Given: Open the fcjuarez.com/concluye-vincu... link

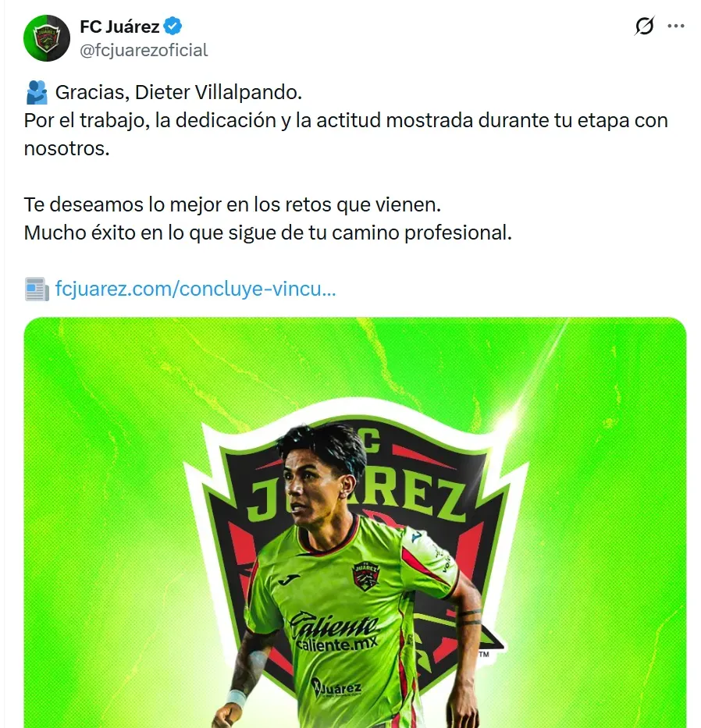Looking at the screenshot, I should [195, 289].
